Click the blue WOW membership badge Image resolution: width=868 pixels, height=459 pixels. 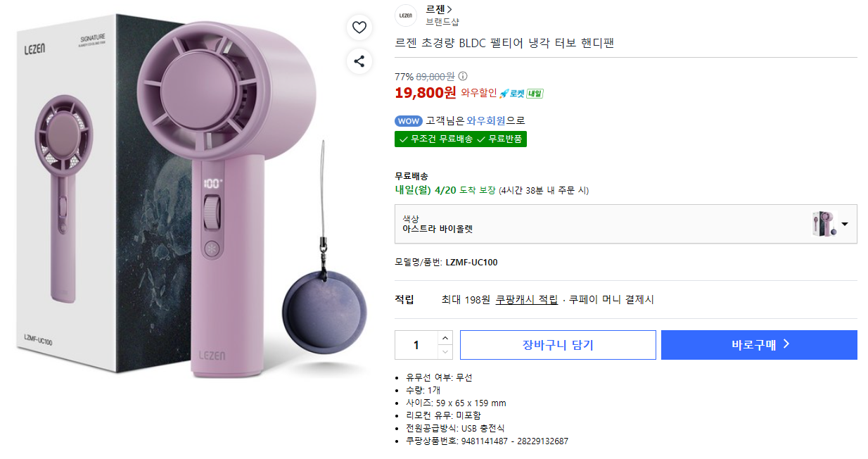tap(408, 120)
